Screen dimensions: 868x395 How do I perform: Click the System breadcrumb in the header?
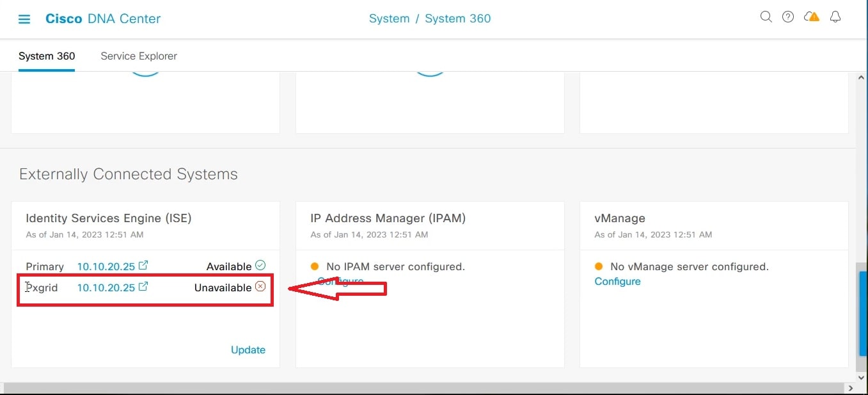click(x=389, y=19)
